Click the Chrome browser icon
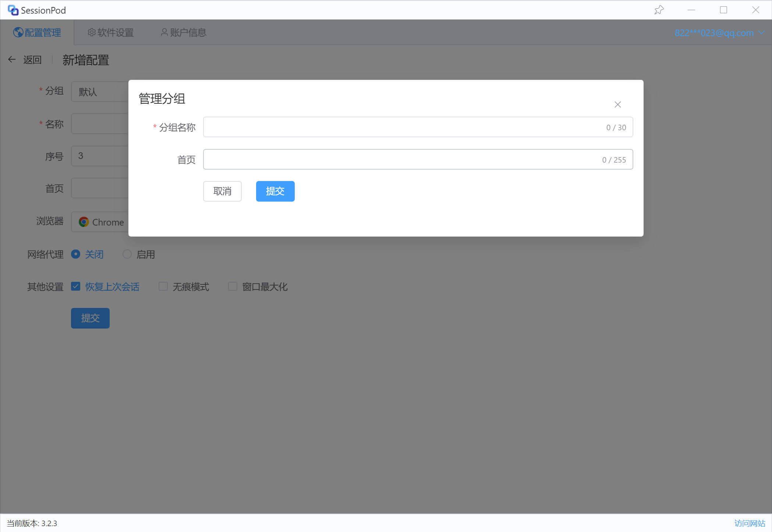Screen dimensions: 772x532 (x=84, y=222)
